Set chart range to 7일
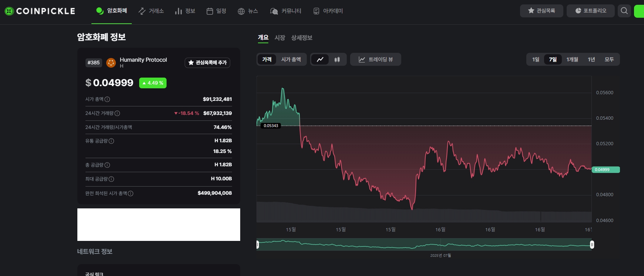 pos(553,59)
